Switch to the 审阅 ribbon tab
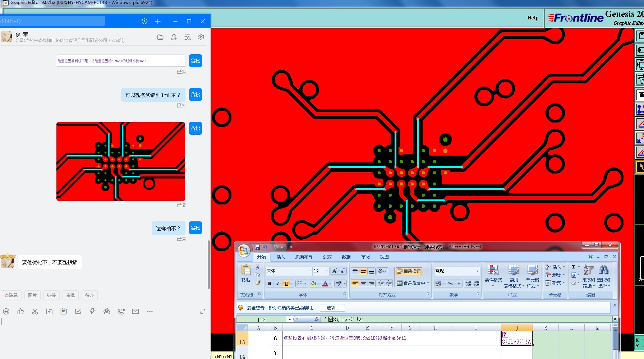Screen dimensions: 644x359 (x=365, y=257)
